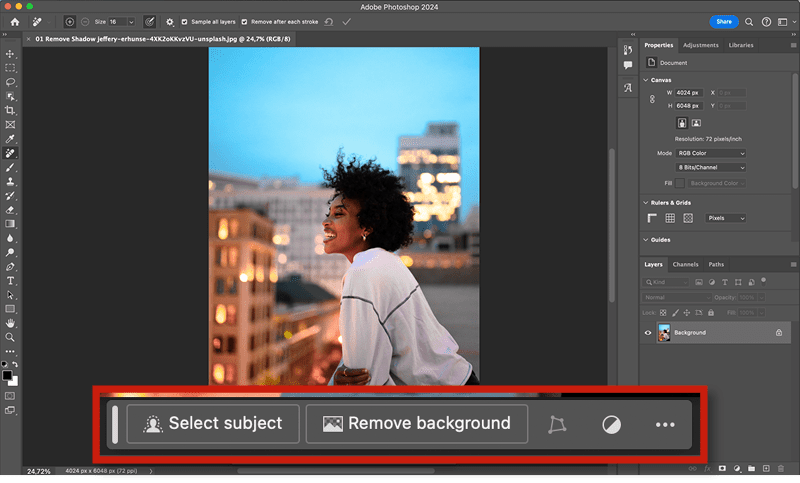Click Remove background in contextual bar
The image size is (800, 483).
coord(417,424)
